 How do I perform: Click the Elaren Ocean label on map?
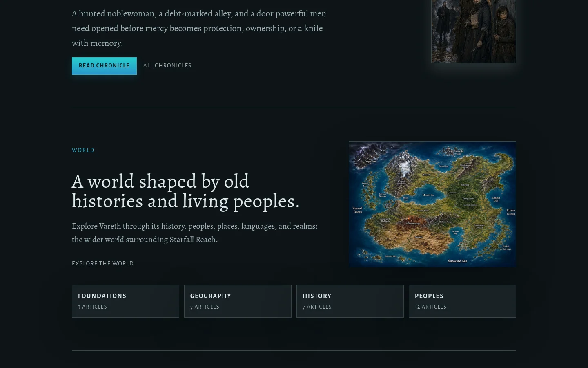click(511, 212)
